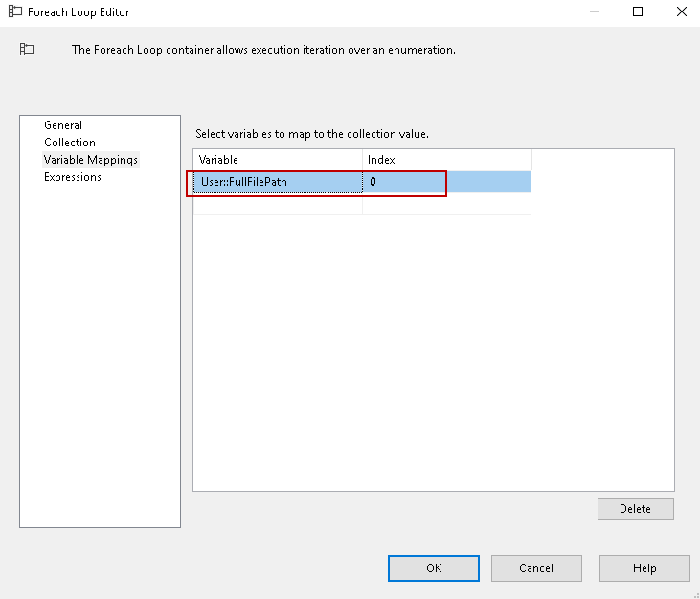Go to the Expressions page
The width and height of the screenshot is (700, 599).
pos(73,177)
